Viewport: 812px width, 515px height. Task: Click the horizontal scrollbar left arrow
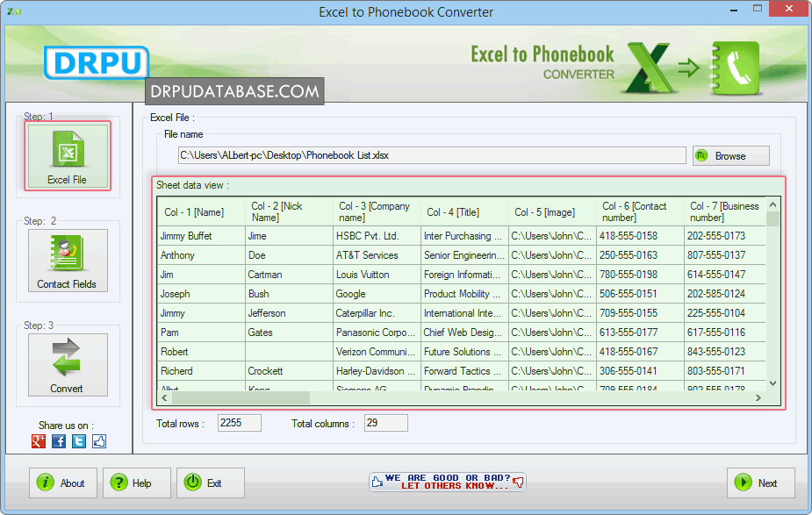click(x=164, y=397)
